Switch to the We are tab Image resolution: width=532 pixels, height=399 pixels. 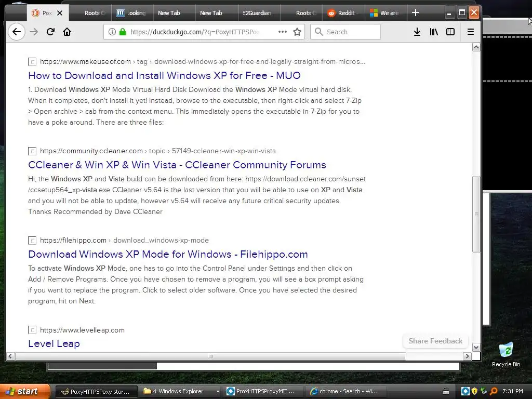386,13
